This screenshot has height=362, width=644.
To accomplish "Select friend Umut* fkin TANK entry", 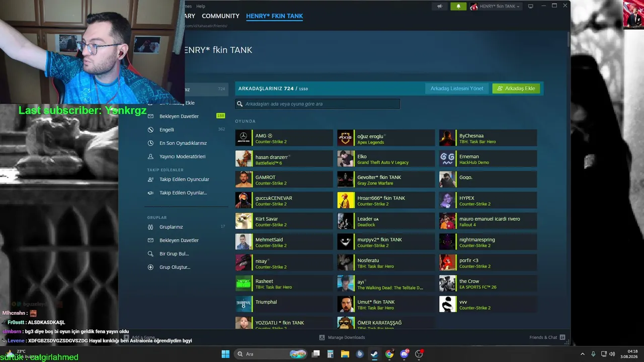I will (386, 304).
